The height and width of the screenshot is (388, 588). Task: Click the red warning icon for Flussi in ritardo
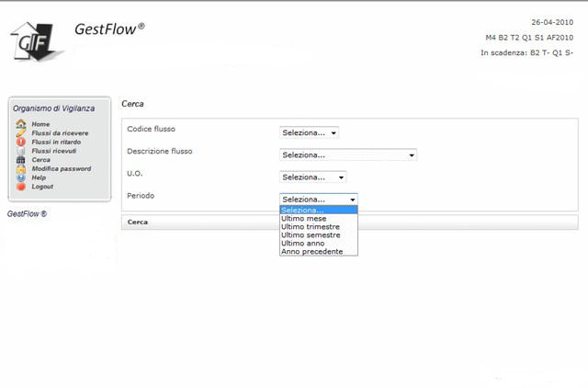(x=21, y=142)
